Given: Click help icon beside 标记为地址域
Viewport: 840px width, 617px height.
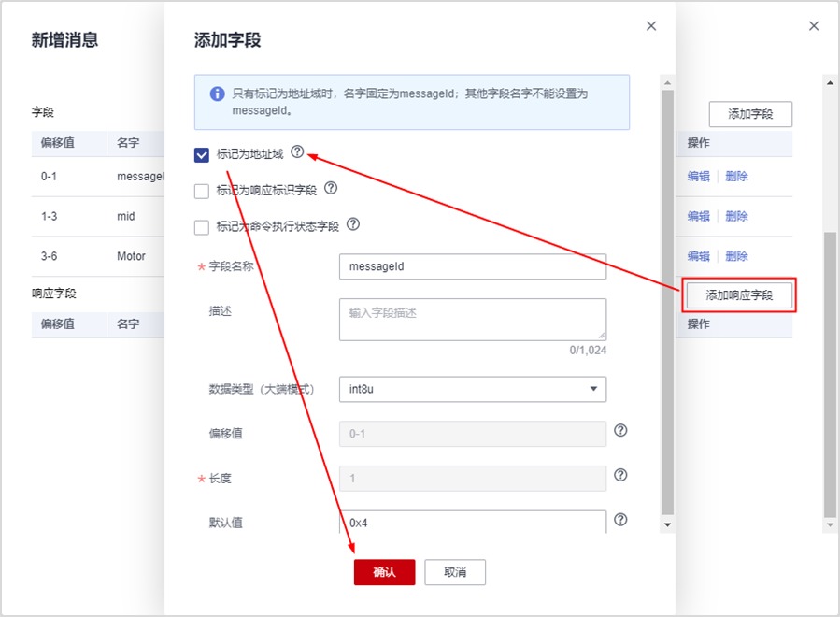Looking at the screenshot, I should pyautogui.click(x=297, y=151).
